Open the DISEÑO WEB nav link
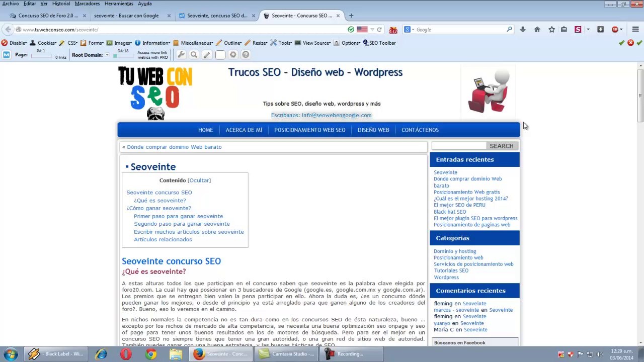This screenshot has width=644, height=362. [373, 130]
